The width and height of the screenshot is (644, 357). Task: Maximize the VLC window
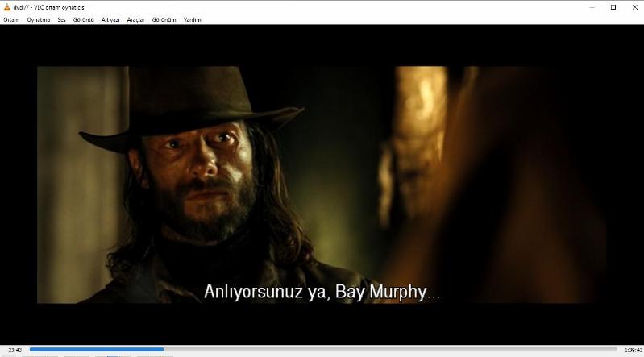click(613, 7)
